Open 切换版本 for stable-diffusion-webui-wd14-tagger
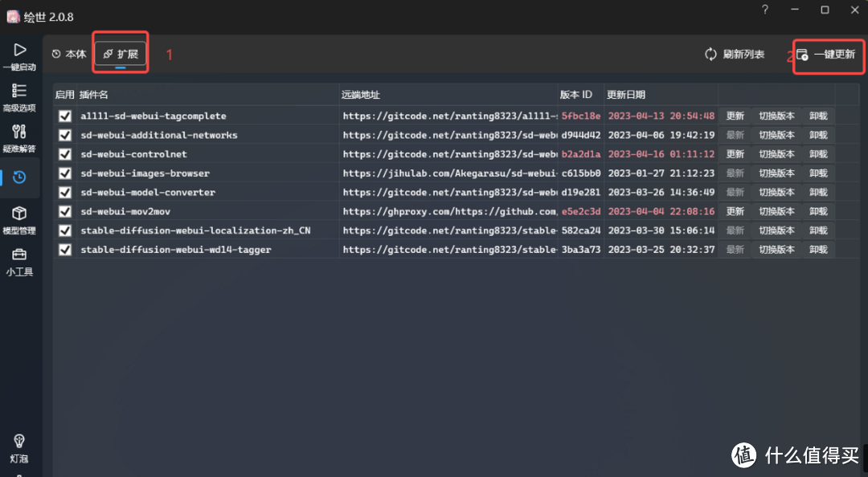Viewport: 868px width, 477px height. (776, 250)
